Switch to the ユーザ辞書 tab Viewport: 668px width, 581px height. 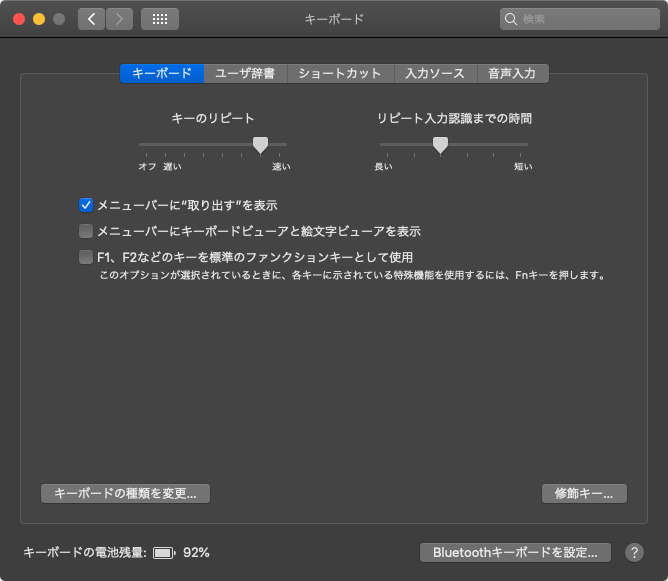click(245, 73)
